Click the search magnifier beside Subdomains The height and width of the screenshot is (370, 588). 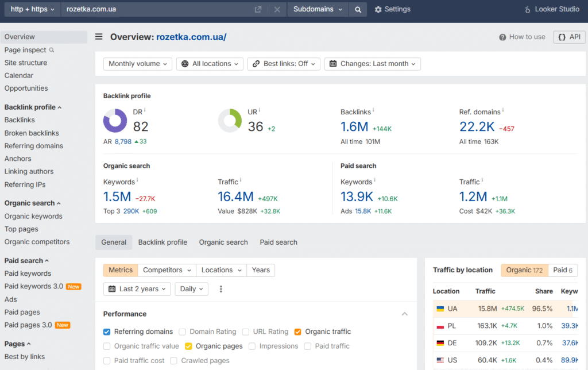click(x=358, y=9)
